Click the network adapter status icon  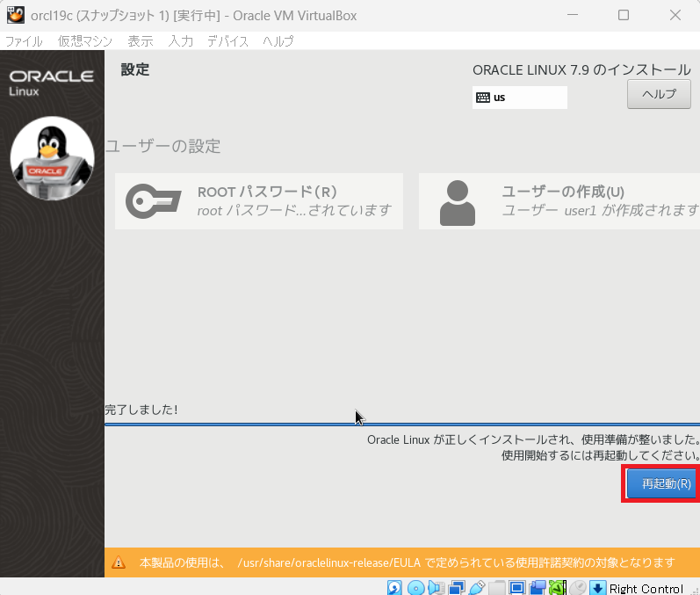[457, 587]
